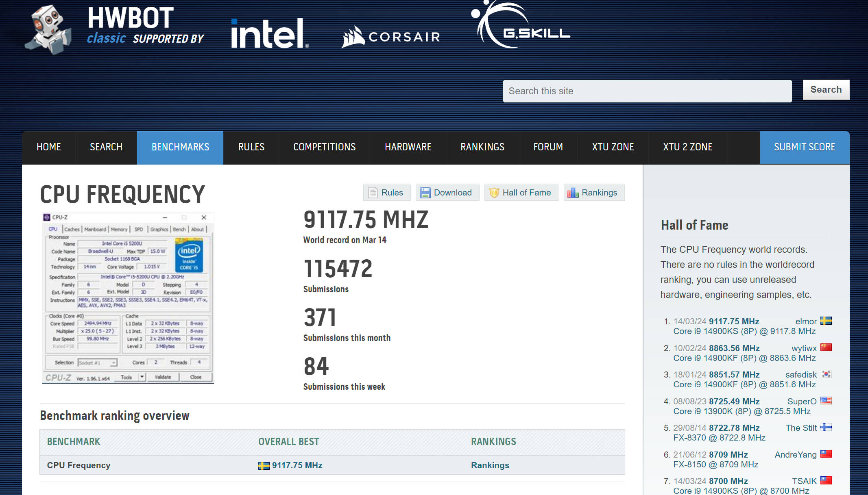The width and height of the screenshot is (868, 495).
Task: Click the World record on Mar 14 text
Action: pyautogui.click(x=345, y=240)
